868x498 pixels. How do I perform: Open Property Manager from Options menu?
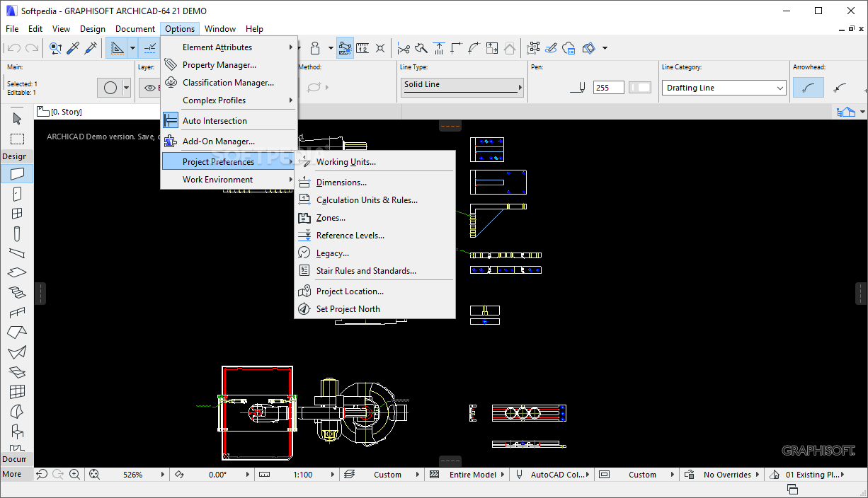[229, 65]
